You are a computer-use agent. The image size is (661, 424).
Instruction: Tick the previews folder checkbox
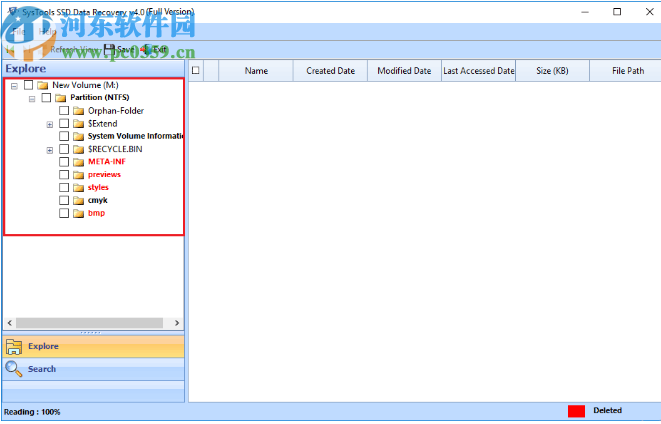coord(64,174)
